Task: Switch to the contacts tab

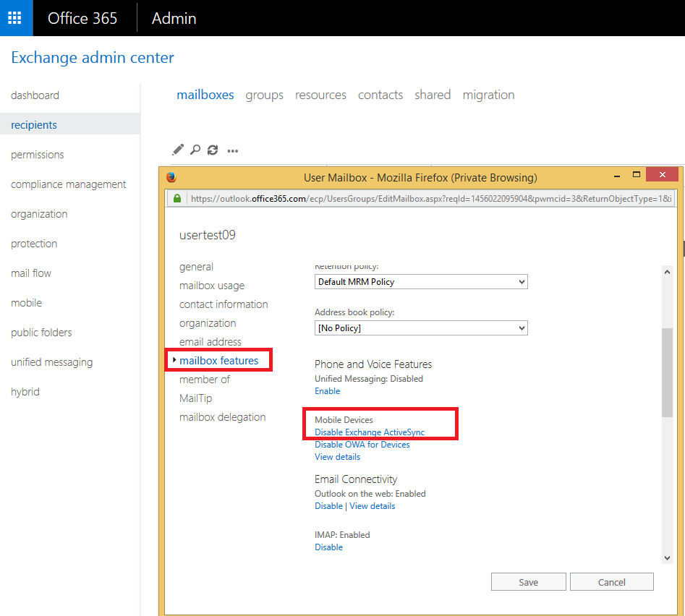Action: tap(380, 95)
